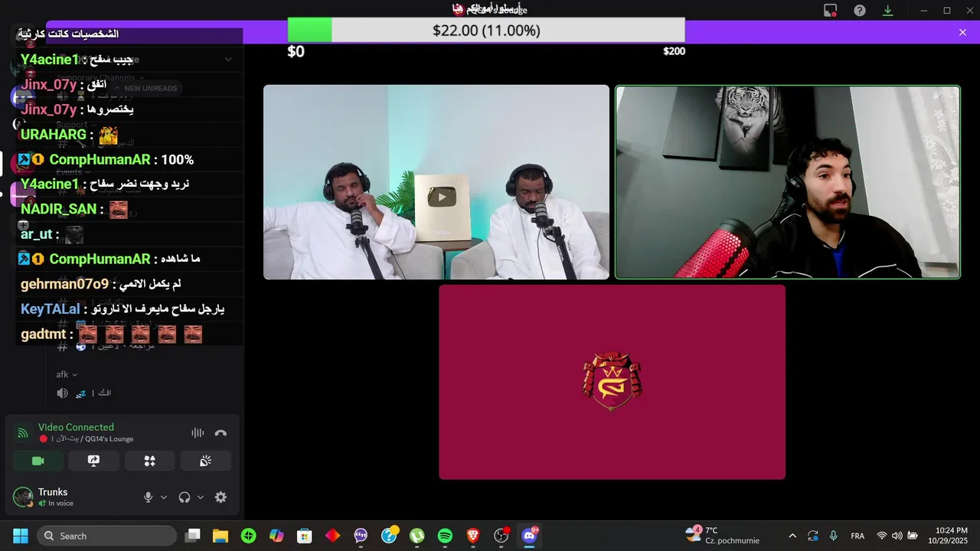
Task: Open File Explorer from the taskbar
Action: (x=220, y=536)
